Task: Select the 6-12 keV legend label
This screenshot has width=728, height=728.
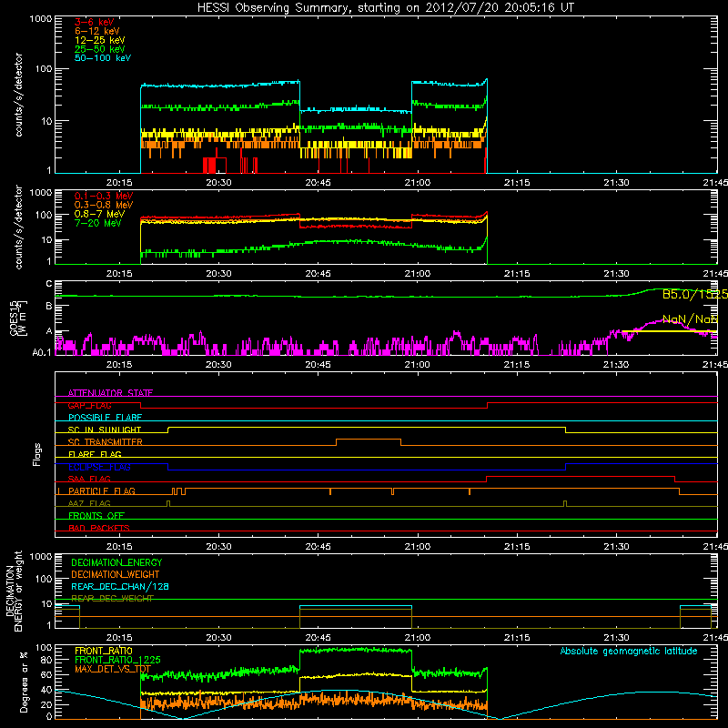Action: (x=97, y=31)
